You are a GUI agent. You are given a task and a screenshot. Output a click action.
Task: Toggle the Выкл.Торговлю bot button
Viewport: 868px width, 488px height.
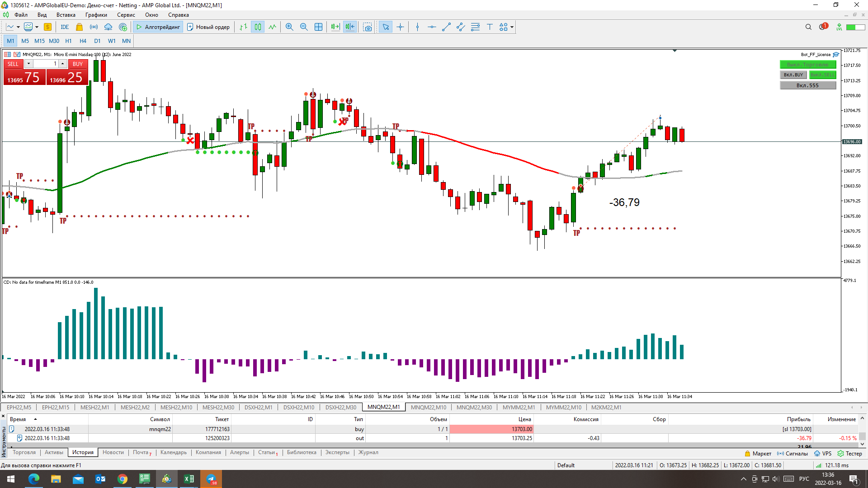click(807, 65)
